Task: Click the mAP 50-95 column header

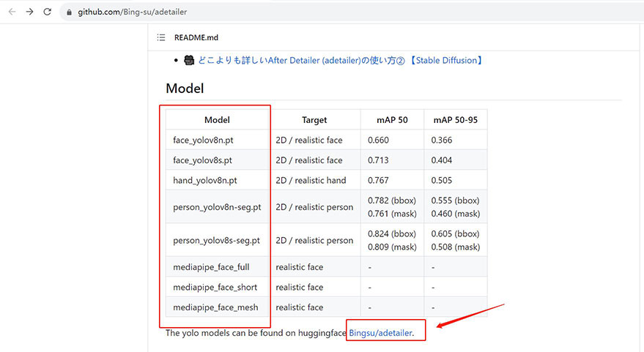Action: click(455, 120)
